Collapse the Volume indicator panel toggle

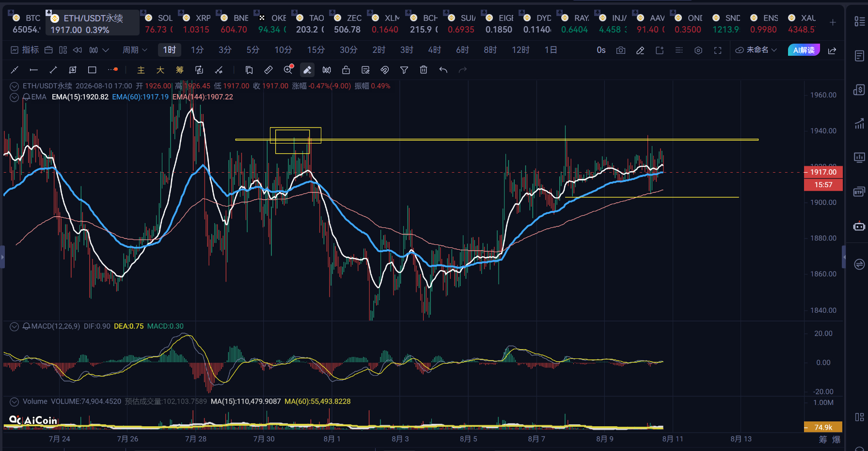(x=15, y=402)
